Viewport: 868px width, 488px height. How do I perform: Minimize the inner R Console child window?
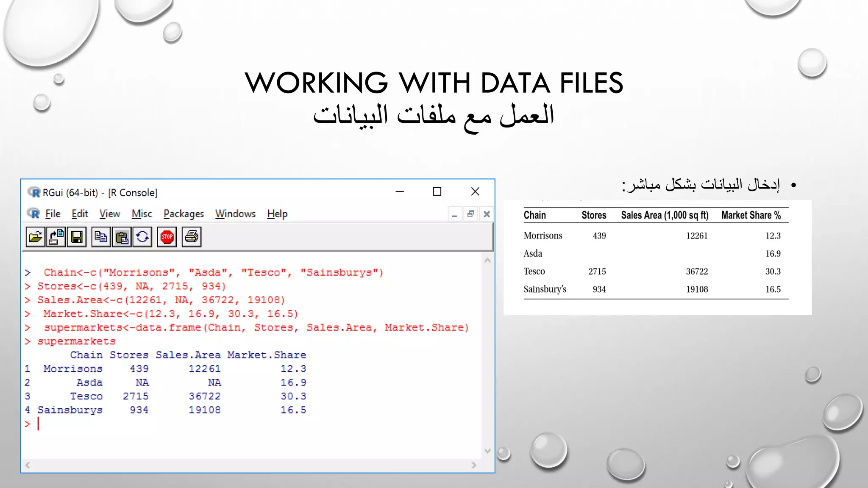[x=454, y=214]
